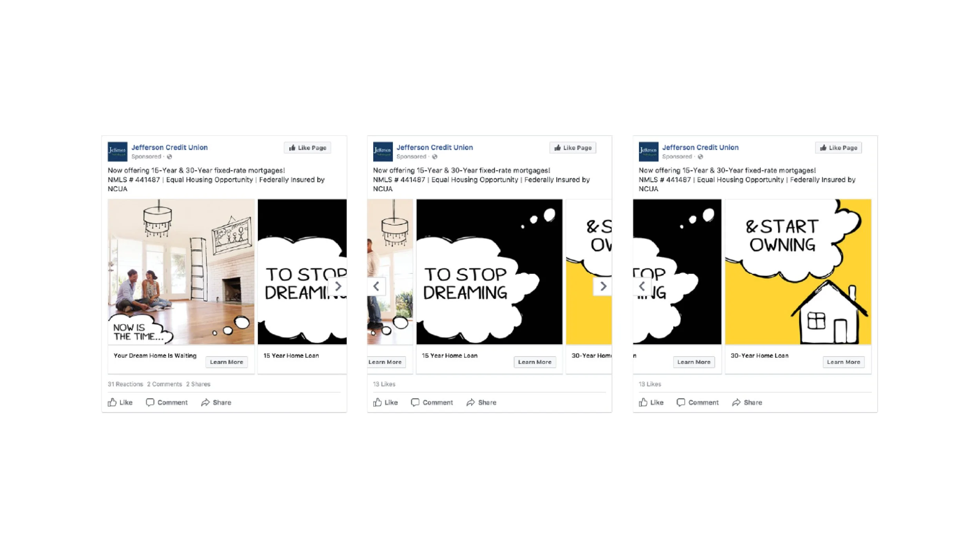Viewport: 980px width, 551px height.
Task: Open the Jefferson Credit Union link in the middle post
Action: point(435,147)
